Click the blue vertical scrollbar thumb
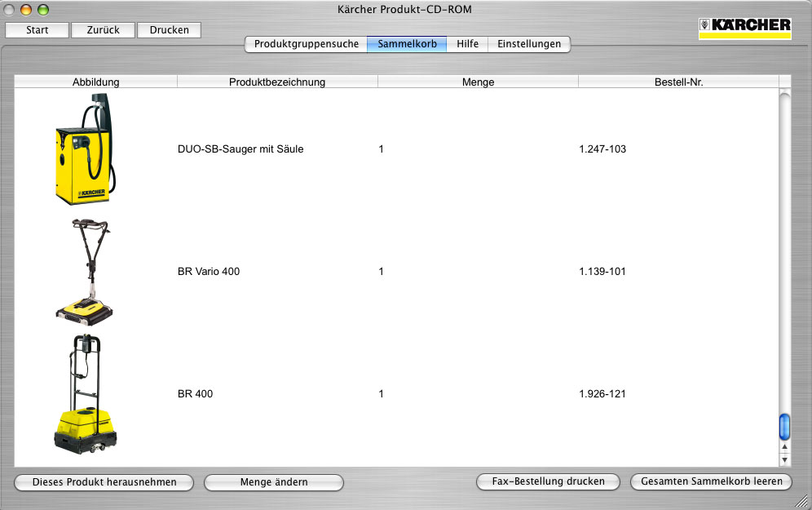812x510 pixels. pyautogui.click(x=784, y=426)
